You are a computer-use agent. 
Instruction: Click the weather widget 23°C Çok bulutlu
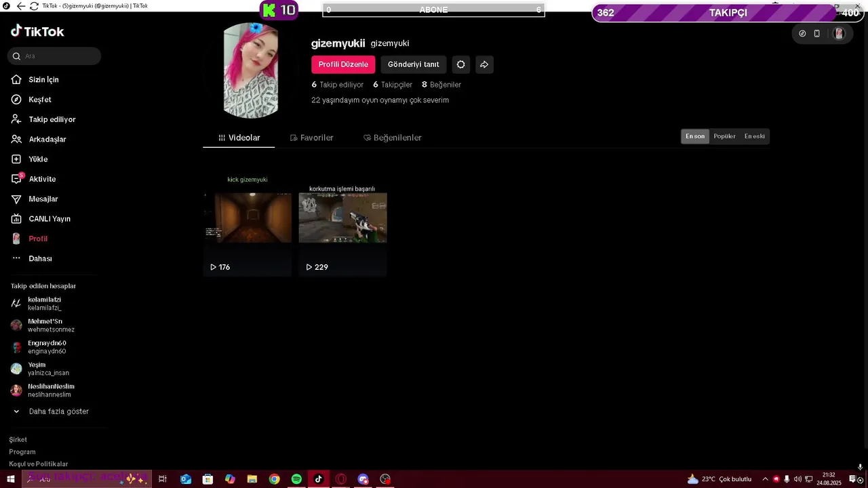pyautogui.click(x=719, y=479)
